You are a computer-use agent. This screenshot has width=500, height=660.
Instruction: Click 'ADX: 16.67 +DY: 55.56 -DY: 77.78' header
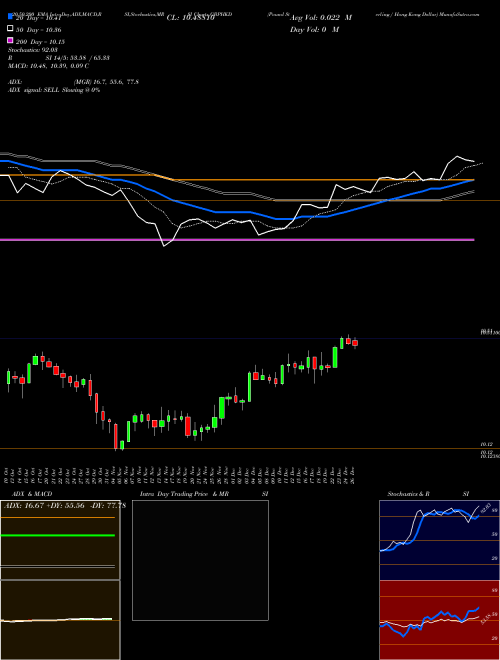[65, 506]
